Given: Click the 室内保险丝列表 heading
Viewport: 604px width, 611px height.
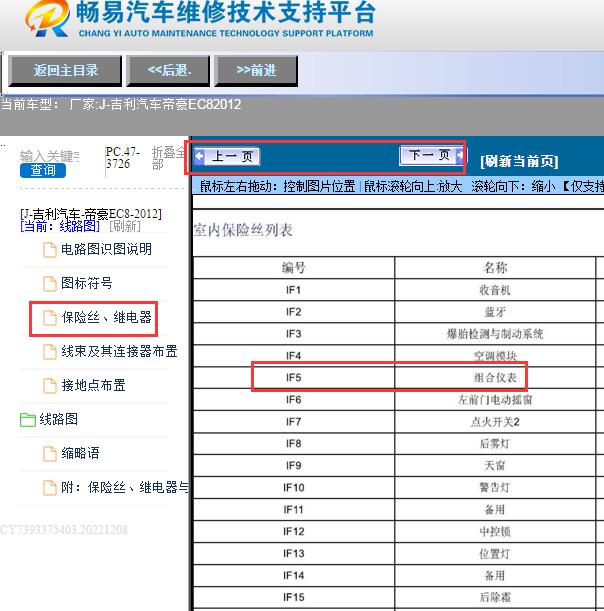Looking at the screenshot, I should pos(243,230).
